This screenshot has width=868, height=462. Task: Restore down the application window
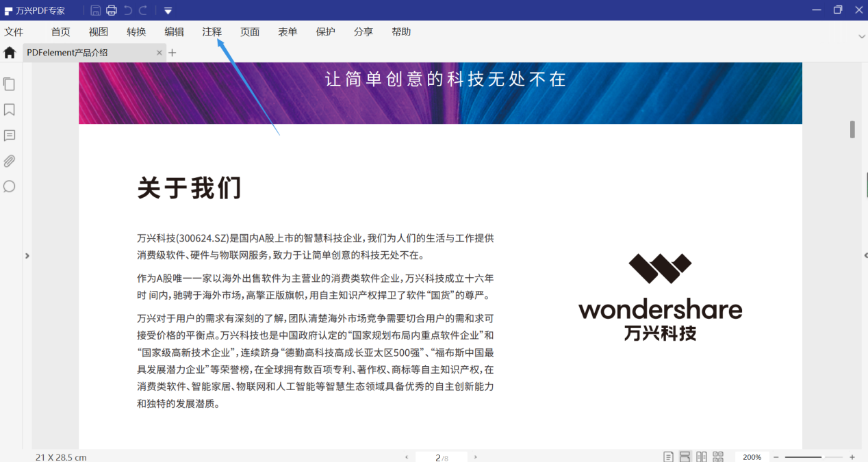(838, 10)
